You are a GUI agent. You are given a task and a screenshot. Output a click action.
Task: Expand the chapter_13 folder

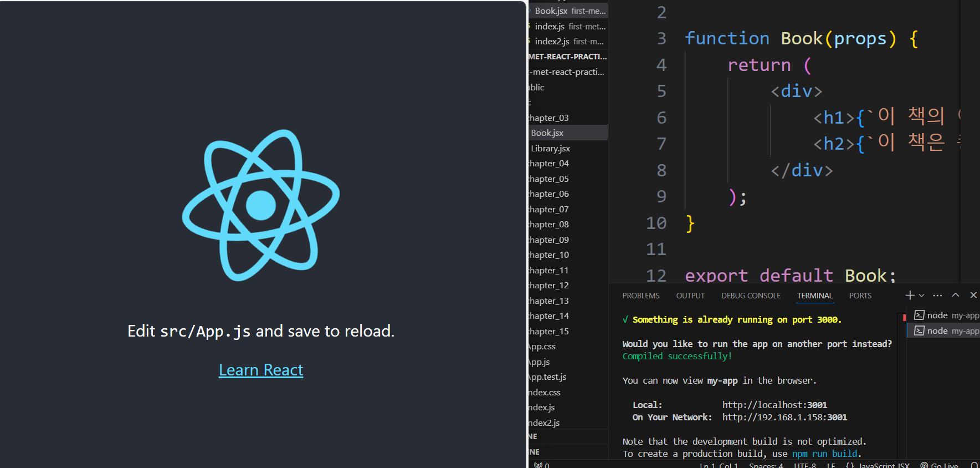(x=568, y=301)
